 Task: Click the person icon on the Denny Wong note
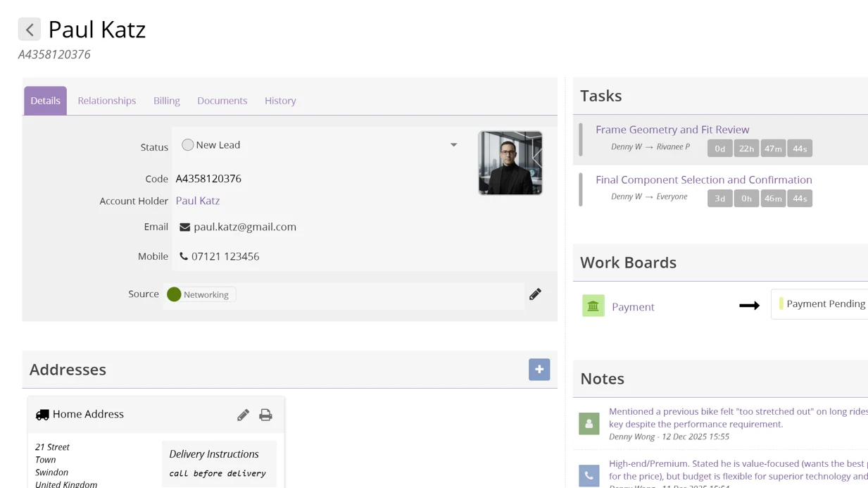point(589,423)
